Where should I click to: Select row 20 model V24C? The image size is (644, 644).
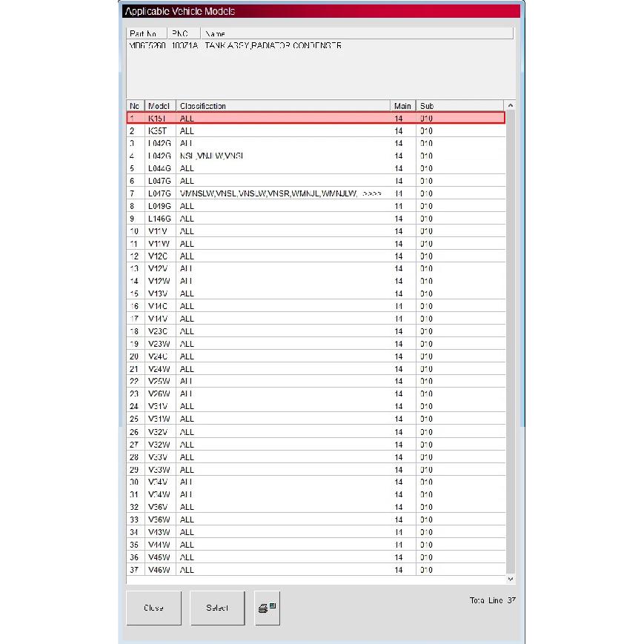click(x=316, y=356)
